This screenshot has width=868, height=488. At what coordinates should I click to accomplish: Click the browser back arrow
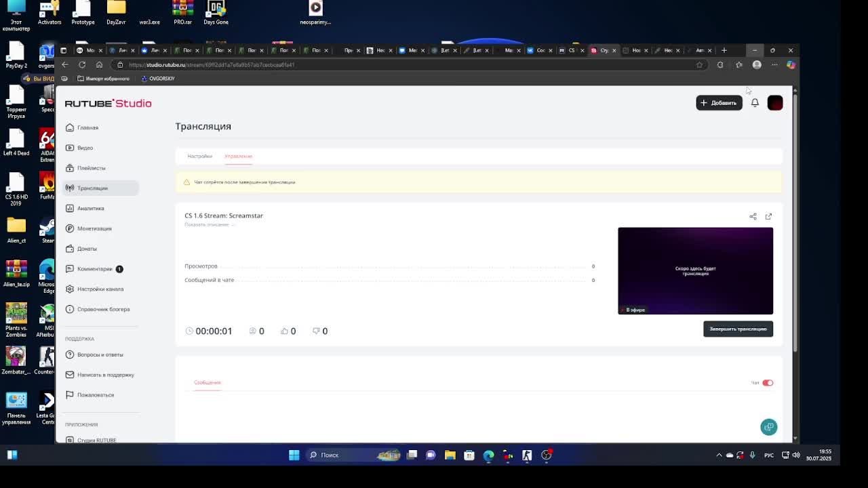(x=65, y=64)
